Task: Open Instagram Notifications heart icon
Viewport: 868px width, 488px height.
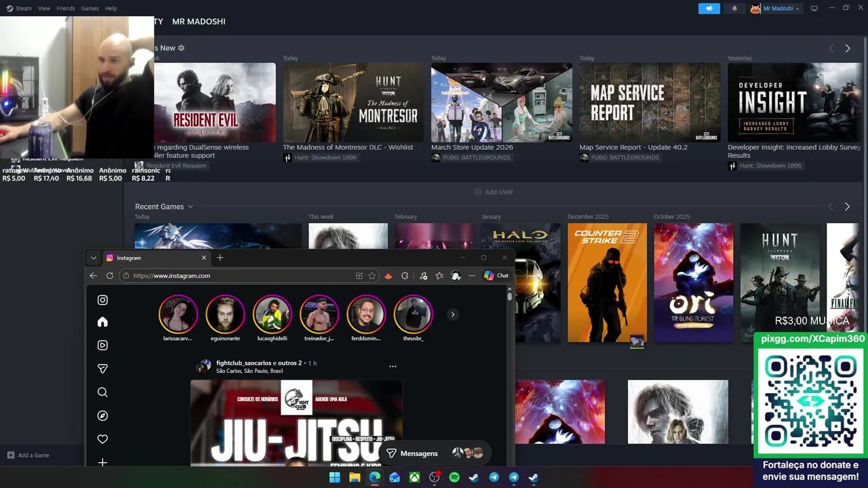Action: coord(102,439)
